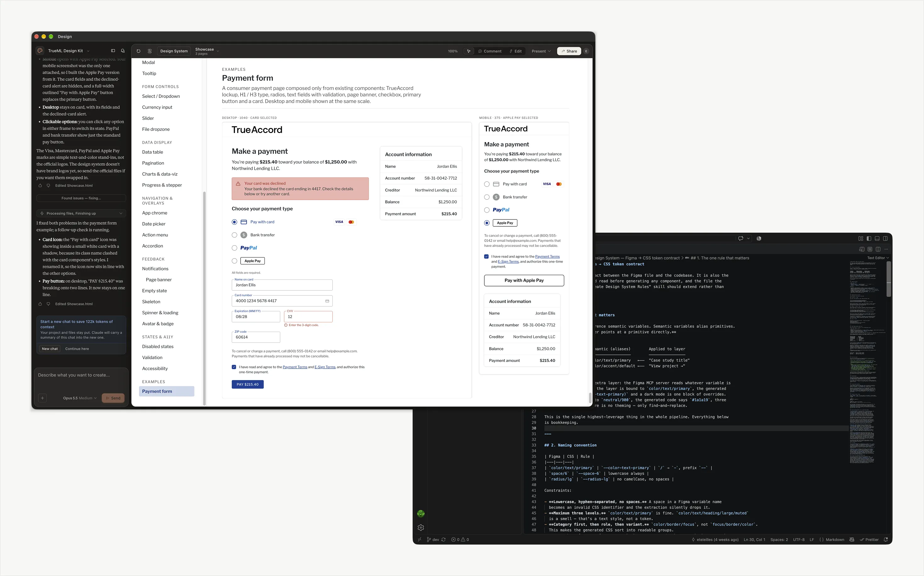
Task: Click the customize layout icon in editor title bar
Action: (860, 238)
